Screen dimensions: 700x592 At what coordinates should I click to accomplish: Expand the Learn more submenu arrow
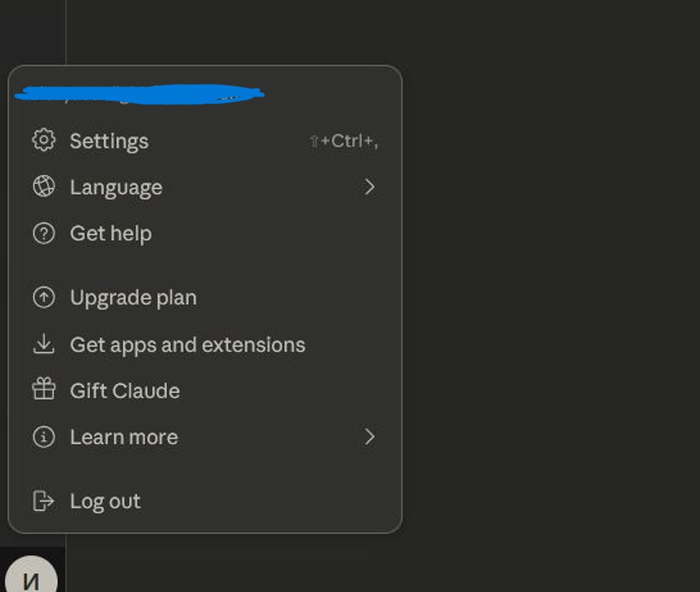click(x=370, y=437)
